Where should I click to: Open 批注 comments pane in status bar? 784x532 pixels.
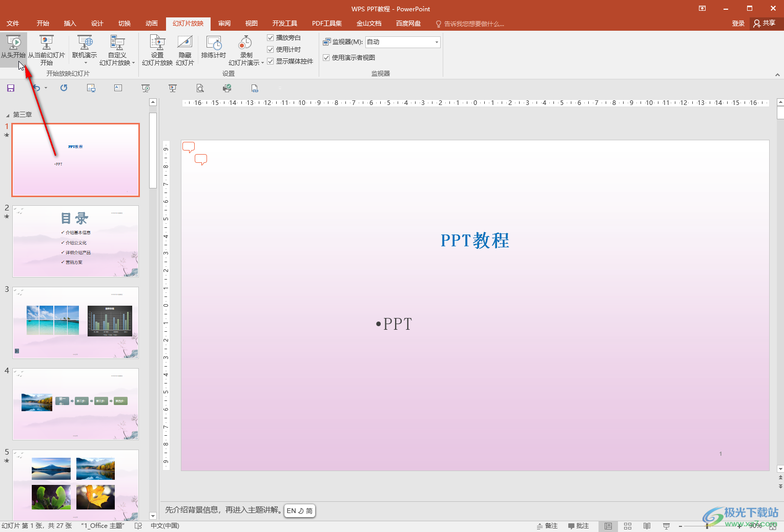pyautogui.click(x=579, y=526)
